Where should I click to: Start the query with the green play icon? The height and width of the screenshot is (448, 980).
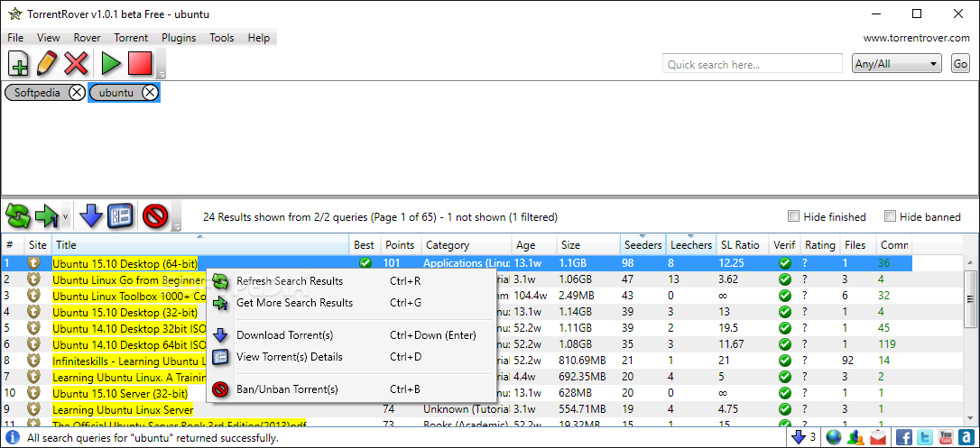pyautogui.click(x=111, y=64)
